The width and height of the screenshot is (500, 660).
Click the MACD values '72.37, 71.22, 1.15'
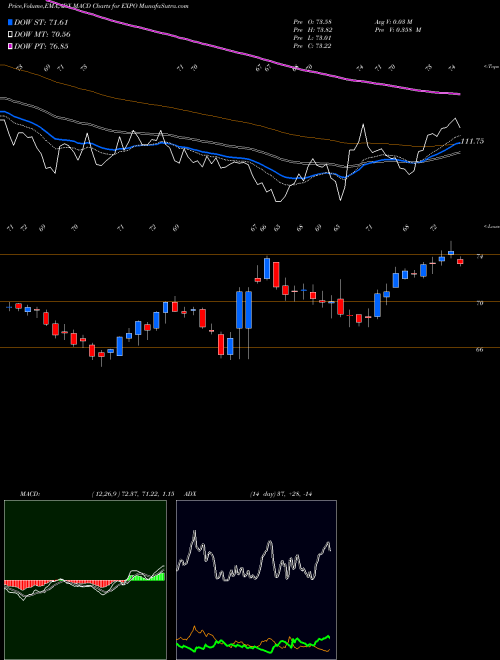point(147,494)
